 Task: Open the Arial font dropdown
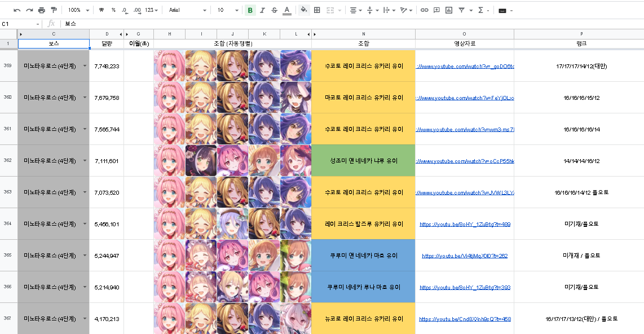click(x=187, y=10)
